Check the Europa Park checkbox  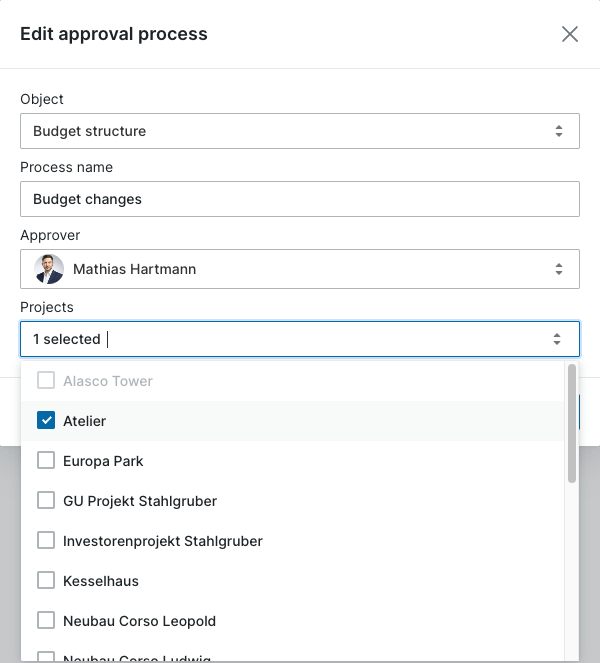(46, 460)
